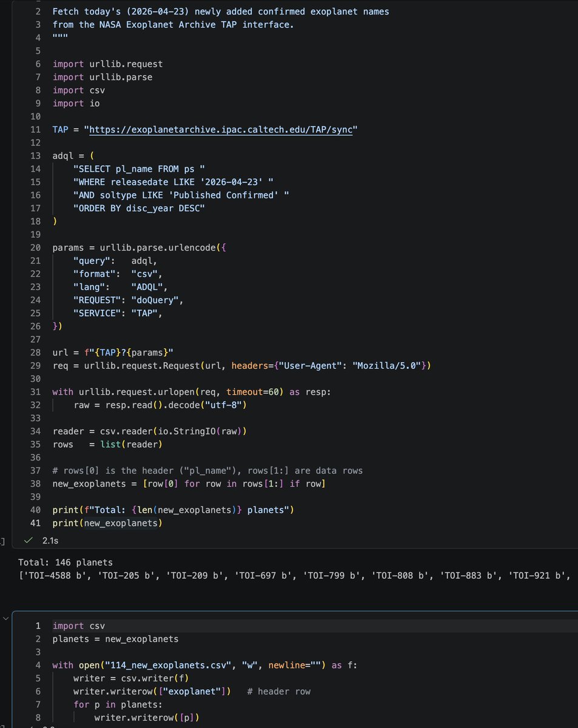Click the print Total f-string line

pos(173,510)
